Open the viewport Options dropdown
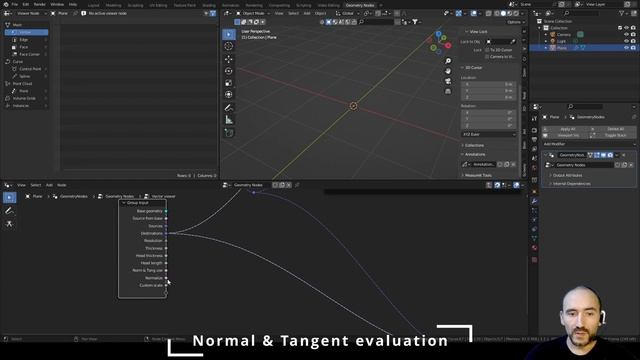This screenshot has height=360, width=640. coord(515,22)
